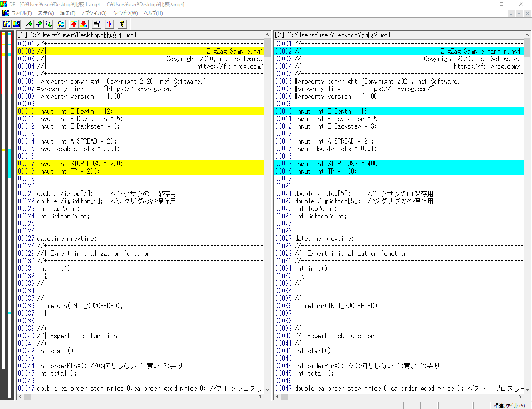Open the ファイル(F) menu
The height and width of the screenshot is (409, 532).
(22, 13)
